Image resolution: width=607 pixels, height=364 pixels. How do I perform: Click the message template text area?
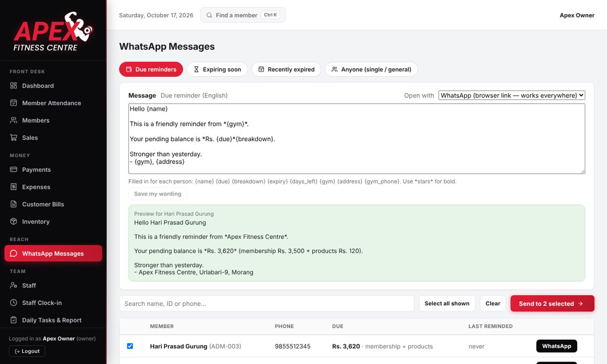tap(357, 139)
